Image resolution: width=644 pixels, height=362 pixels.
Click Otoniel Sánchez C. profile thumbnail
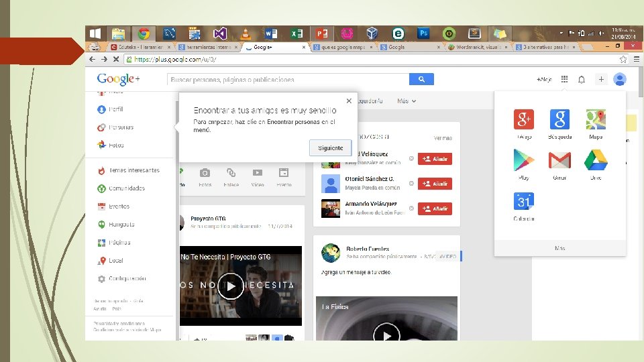pyautogui.click(x=331, y=184)
